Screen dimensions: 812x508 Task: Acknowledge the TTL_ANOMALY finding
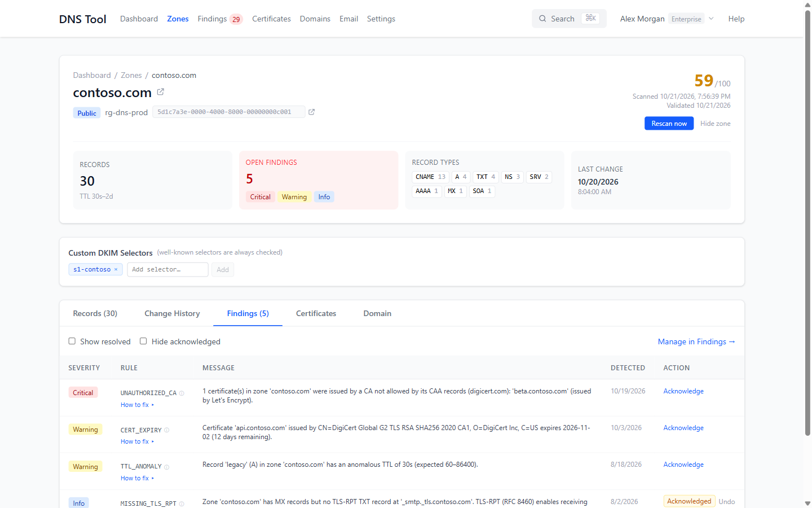click(x=683, y=465)
